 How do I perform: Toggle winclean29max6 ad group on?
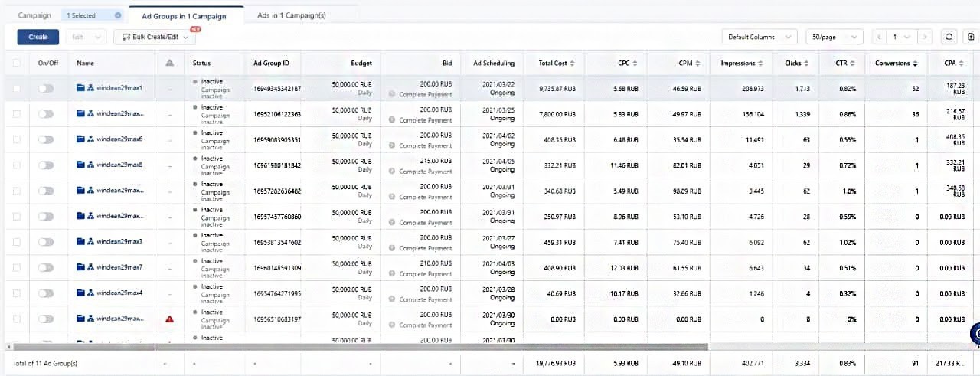pos(47,139)
